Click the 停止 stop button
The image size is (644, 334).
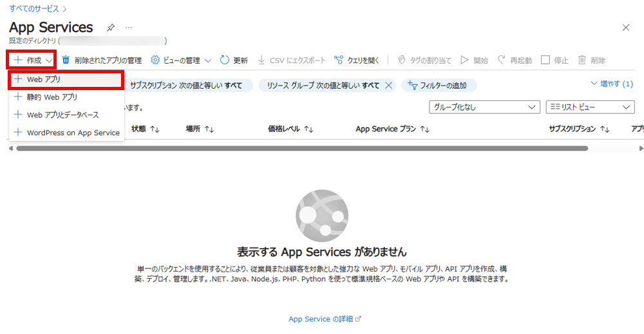coord(555,60)
